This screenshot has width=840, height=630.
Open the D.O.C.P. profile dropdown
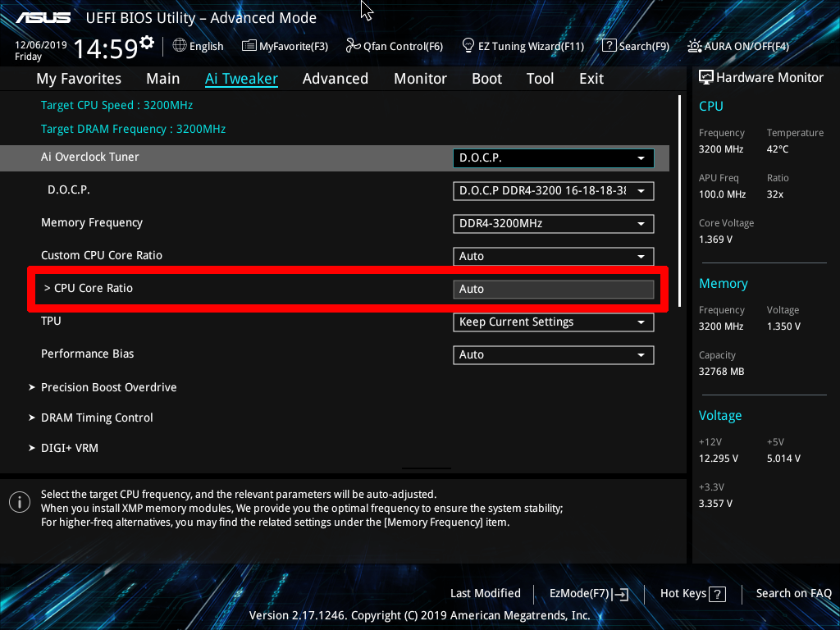pyautogui.click(x=554, y=190)
